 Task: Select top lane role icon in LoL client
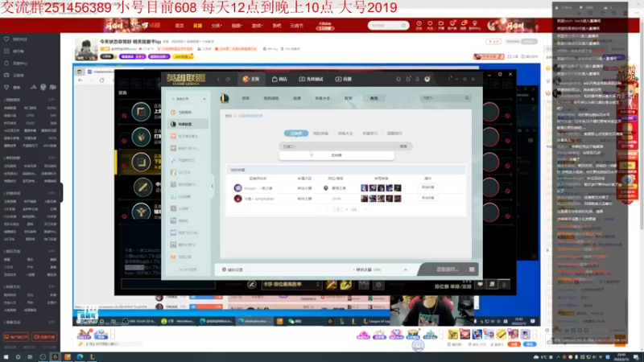coord(141,112)
